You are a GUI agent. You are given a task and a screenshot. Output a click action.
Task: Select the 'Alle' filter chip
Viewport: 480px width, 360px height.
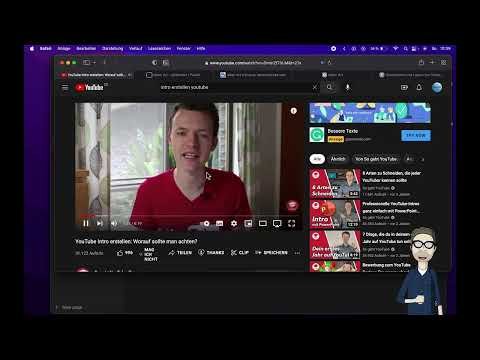pyautogui.click(x=317, y=159)
